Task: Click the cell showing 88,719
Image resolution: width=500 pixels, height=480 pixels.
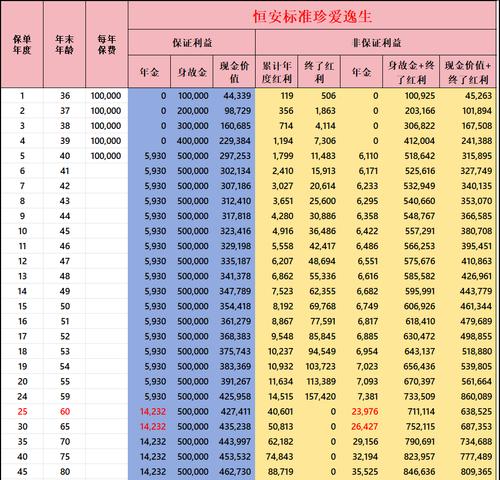Action: coord(280,471)
